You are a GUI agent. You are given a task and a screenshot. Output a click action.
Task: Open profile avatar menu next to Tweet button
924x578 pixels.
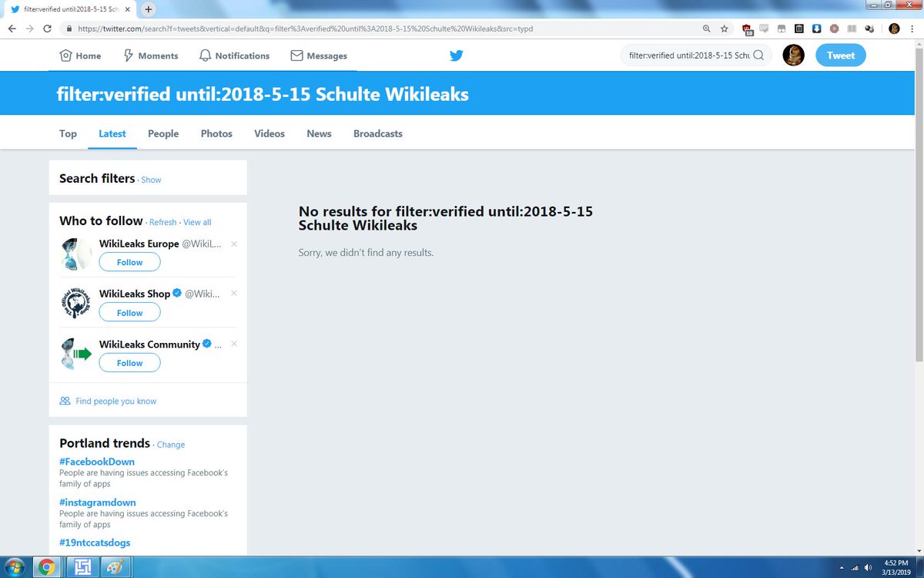(x=794, y=55)
